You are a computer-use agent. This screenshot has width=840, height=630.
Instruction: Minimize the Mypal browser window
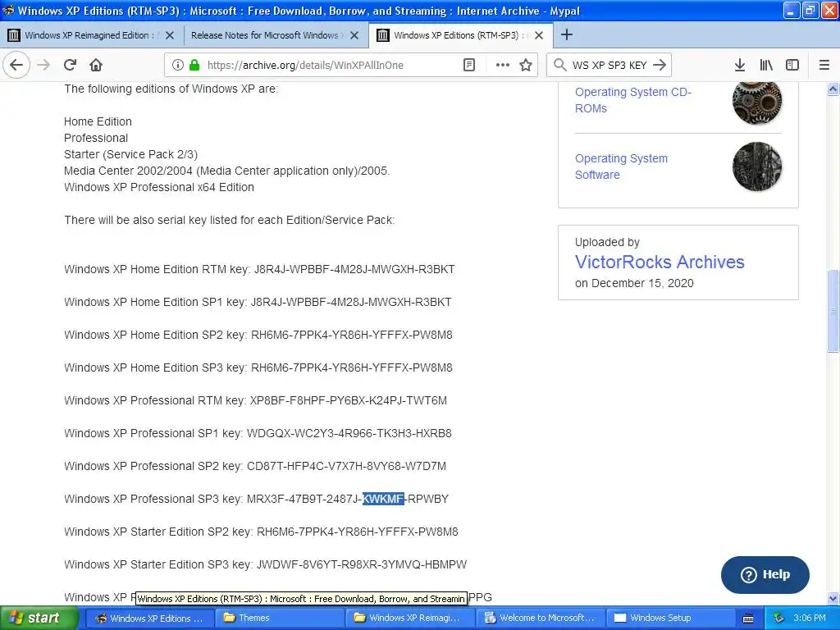coord(791,10)
